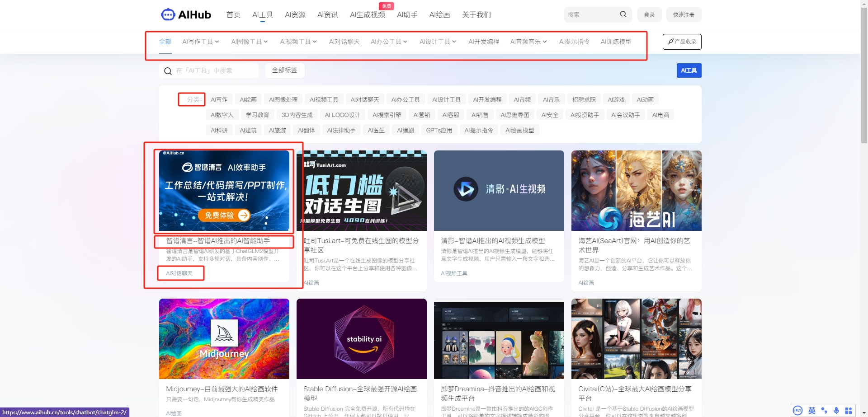Click the 快速注册 button
The width and height of the screenshot is (868, 417).
click(684, 14)
